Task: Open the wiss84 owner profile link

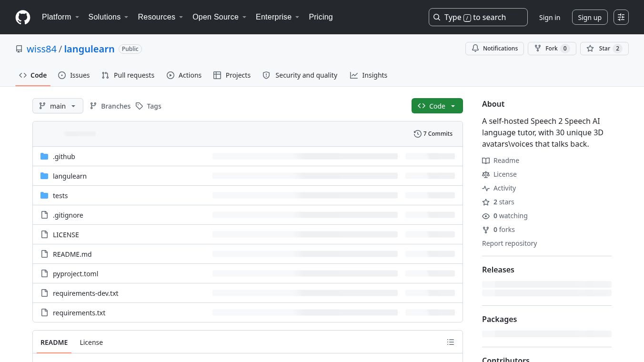Action: (41, 49)
